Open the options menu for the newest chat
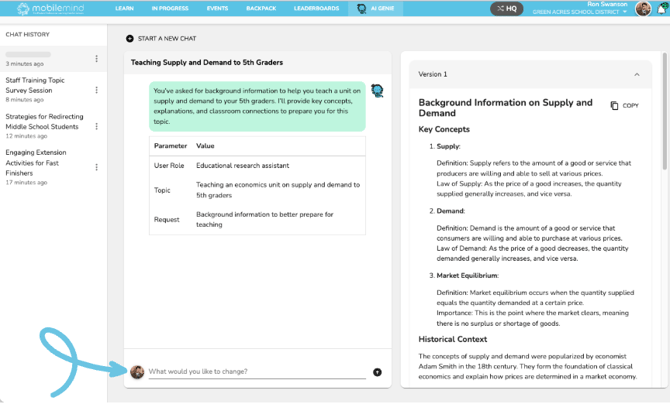670x404 pixels. coord(97,59)
